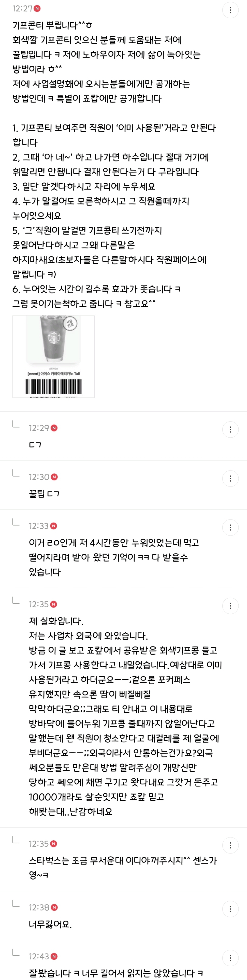Screen dimensions: 247x980
Task: Click the 12:43 timestamp on the last comment
Action: (x=39, y=956)
